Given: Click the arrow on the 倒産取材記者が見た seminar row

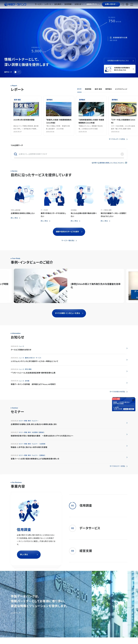Looking at the screenshot, I should [127, 434].
